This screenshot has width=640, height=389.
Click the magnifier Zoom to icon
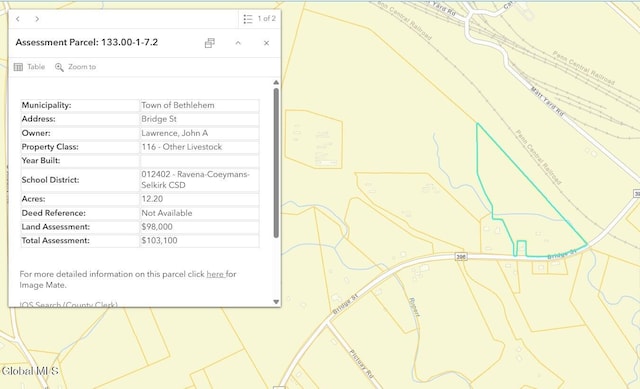coord(59,67)
